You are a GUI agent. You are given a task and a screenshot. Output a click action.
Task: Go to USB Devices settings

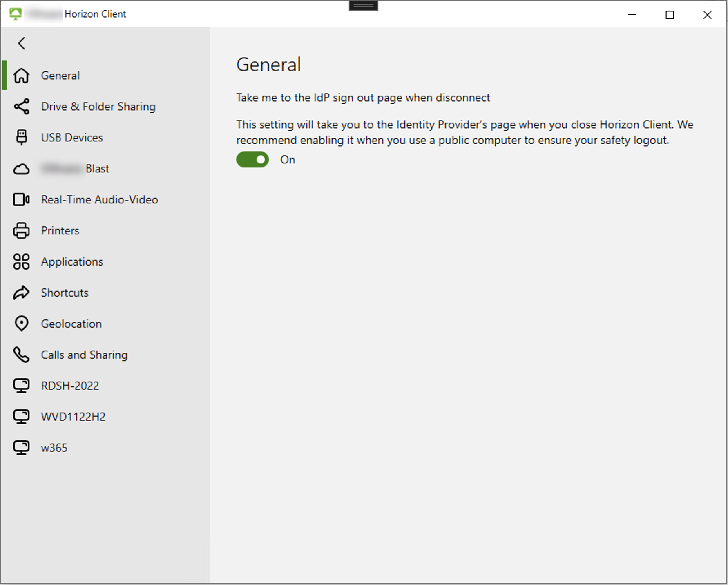(106, 138)
